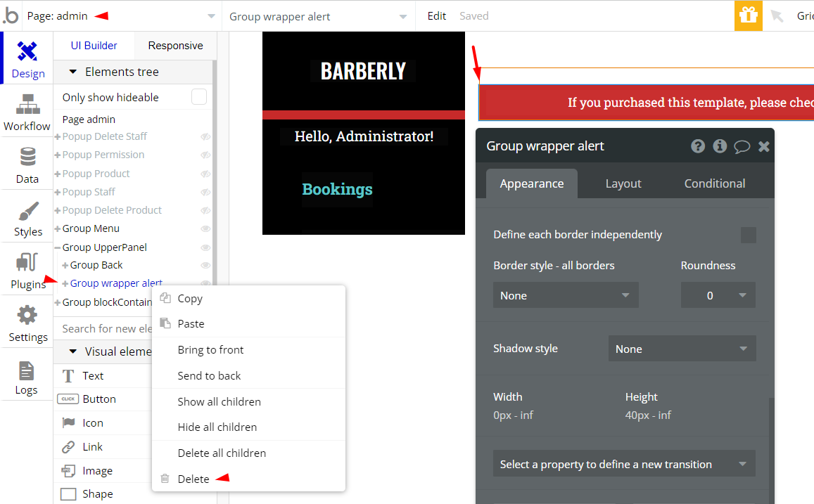This screenshot has height=504, width=814.
Task: Open the Shadow style dropdown
Action: [x=681, y=349]
